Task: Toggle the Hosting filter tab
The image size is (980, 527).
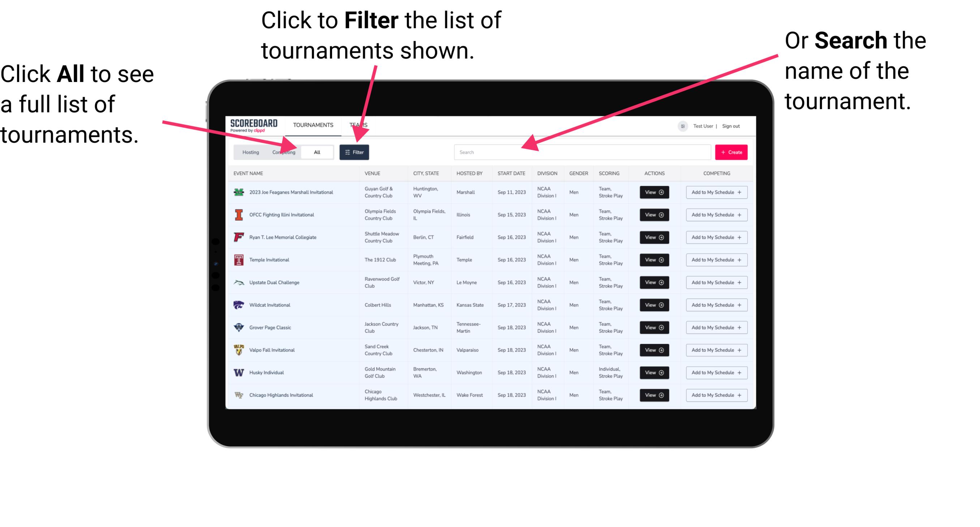Action: (x=249, y=152)
